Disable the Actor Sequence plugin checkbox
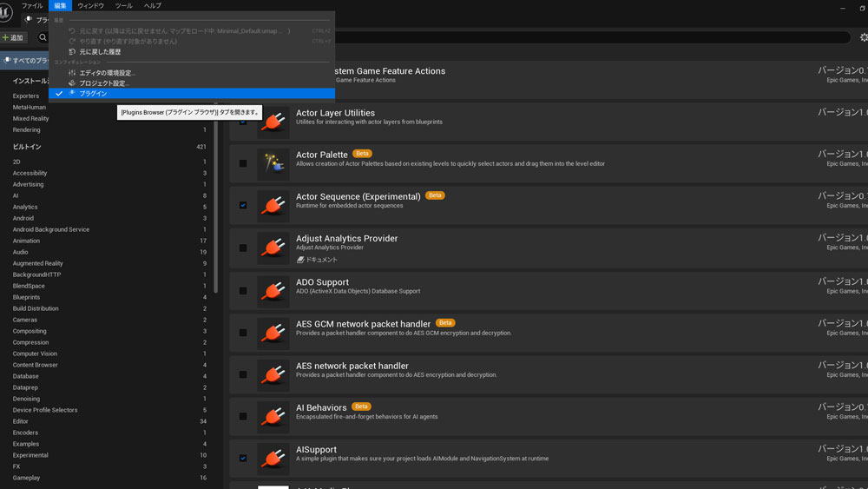 coord(243,206)
